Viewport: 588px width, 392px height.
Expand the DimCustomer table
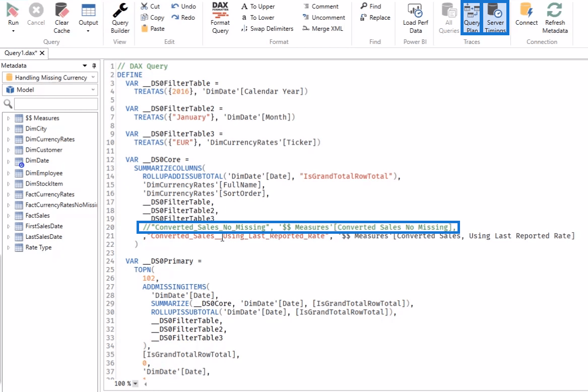[8, 150]
